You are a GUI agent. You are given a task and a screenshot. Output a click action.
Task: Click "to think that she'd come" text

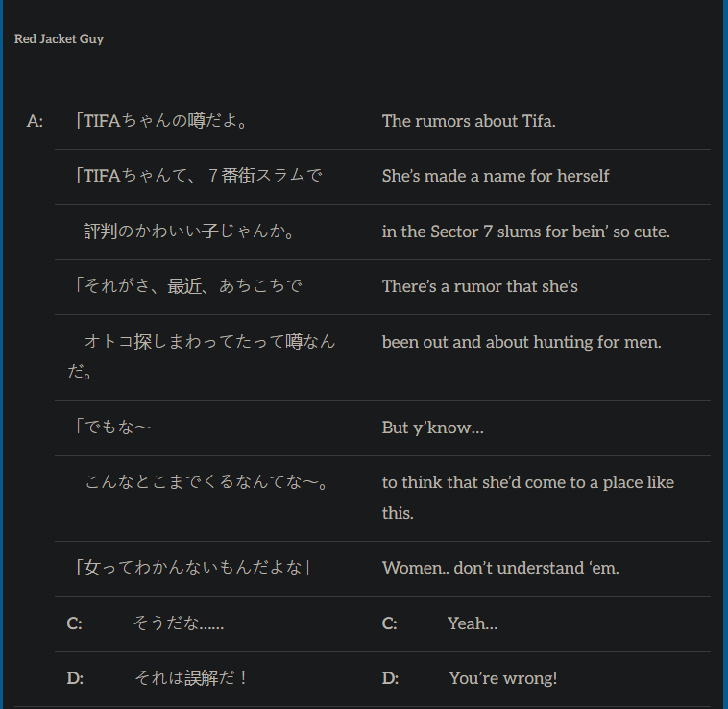[x=527, y=482]
